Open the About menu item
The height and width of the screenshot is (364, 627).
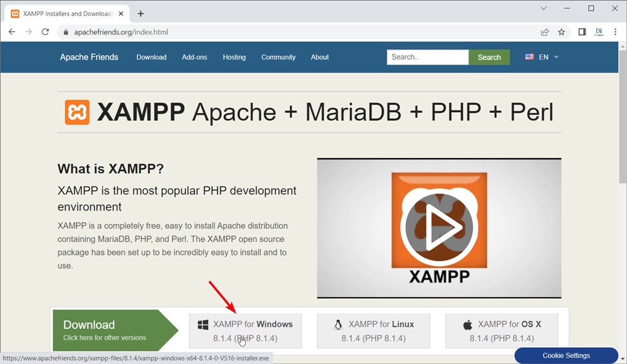320,57
